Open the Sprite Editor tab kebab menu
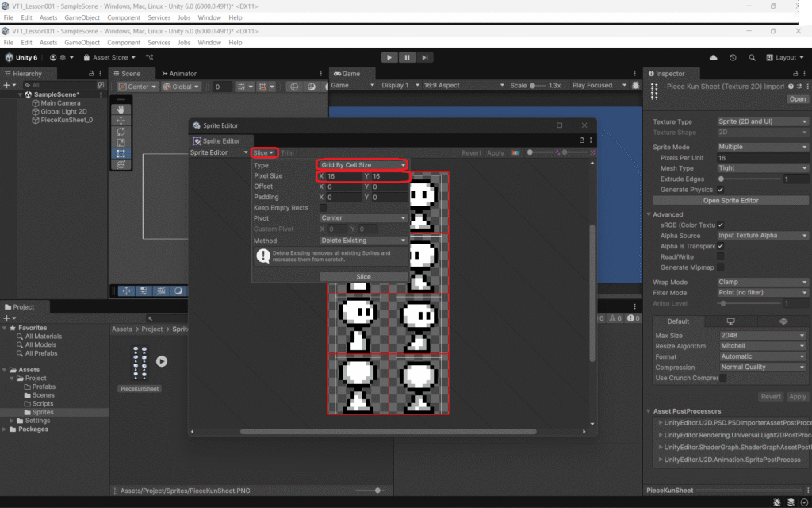 click(x=591, y=140)
